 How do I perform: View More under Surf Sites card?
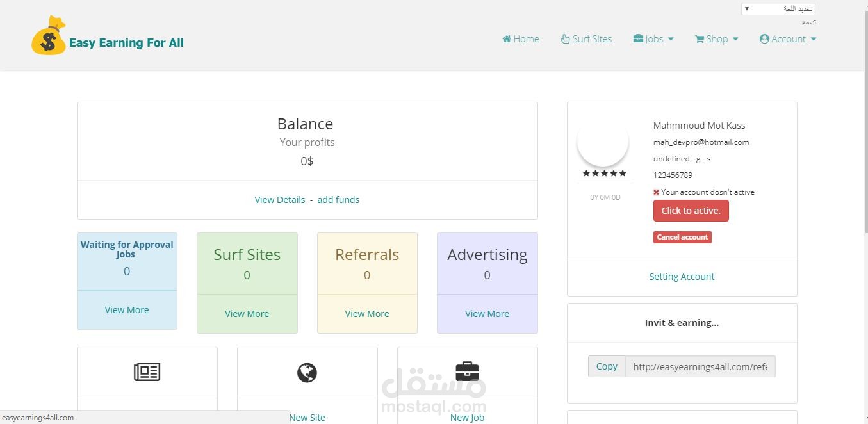247,314
